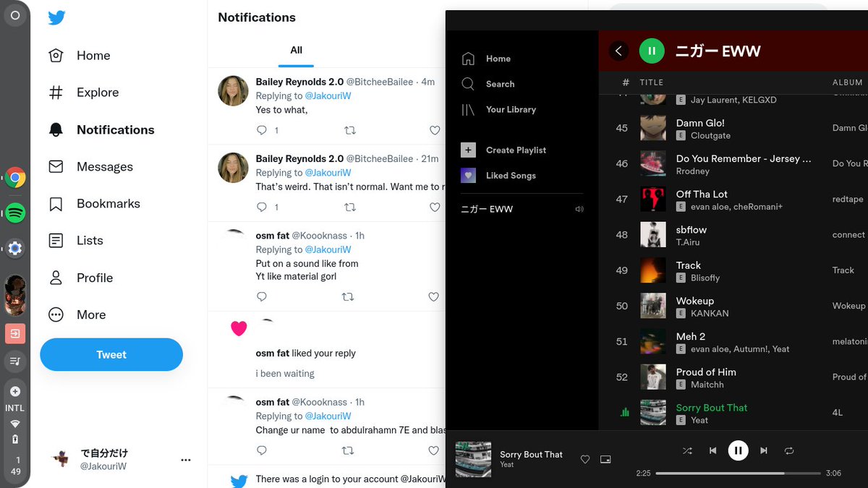The height and width of the screenshot is (488, 868).
Task: Retweet the 'That's weird' tweet
Action: pos(349,207)
